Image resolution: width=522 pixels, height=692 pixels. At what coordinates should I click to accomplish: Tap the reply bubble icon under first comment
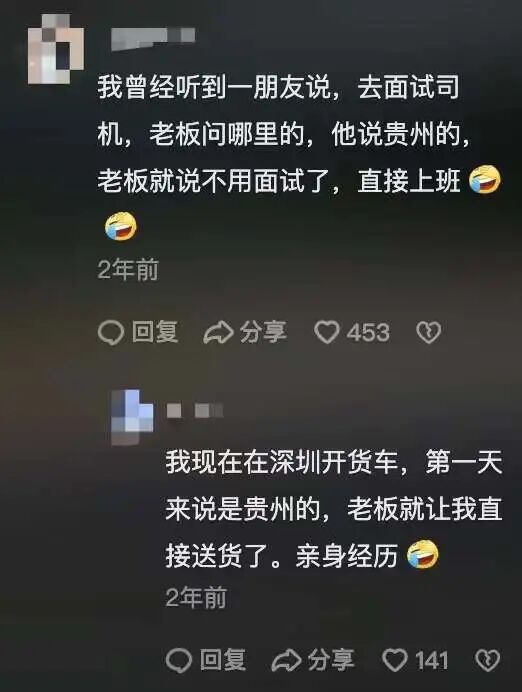click(110, 332)
